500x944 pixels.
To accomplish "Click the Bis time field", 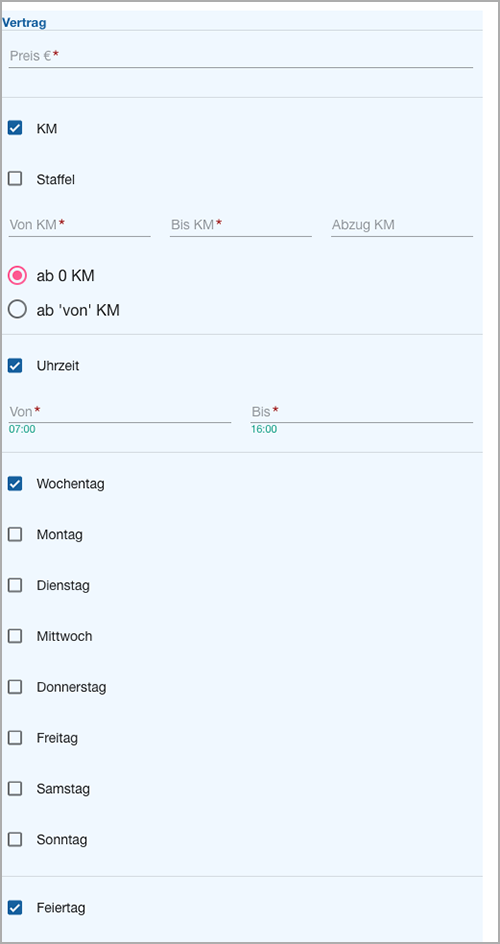I will click(x=362, y=412).
